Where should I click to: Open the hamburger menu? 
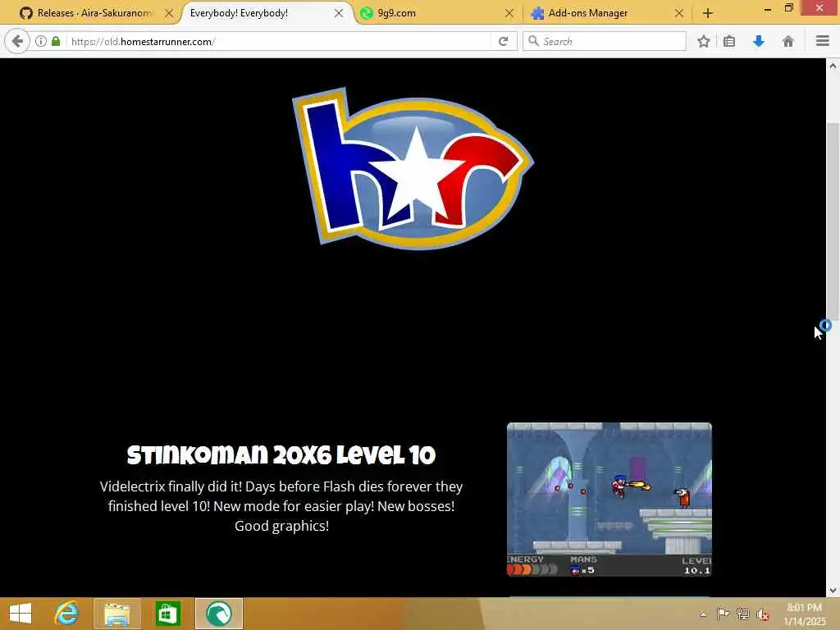click(822, 41)
